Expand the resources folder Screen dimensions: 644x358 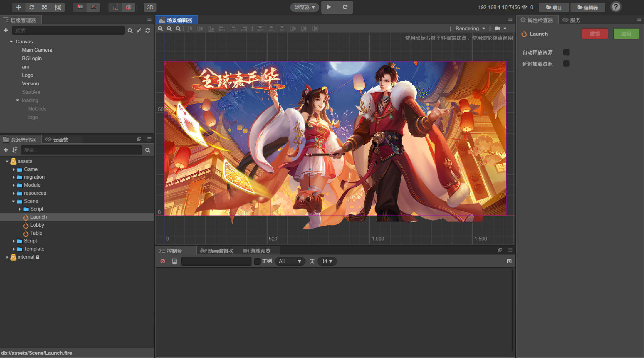tap(13, 193)
